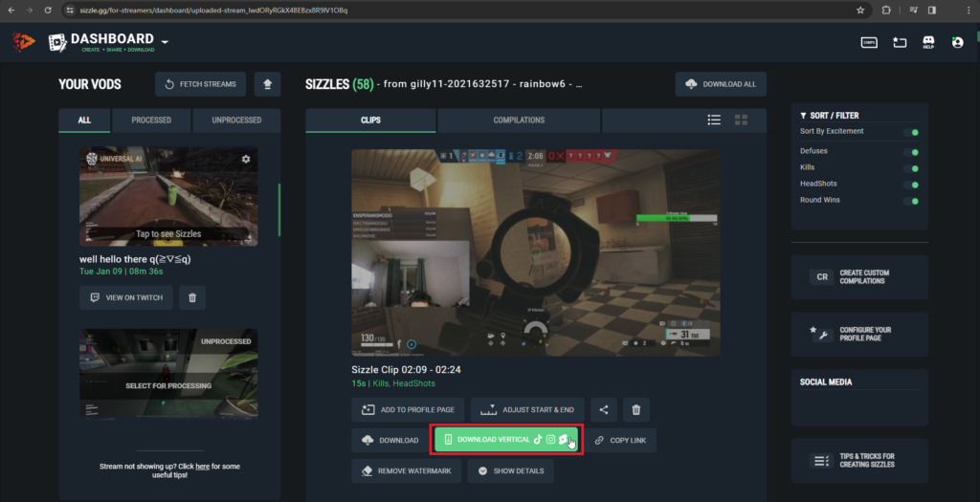Viewport: 980px width, 502px height.
Task: Open the Chrome three-dot menu
Action: (x=969, y=10)
